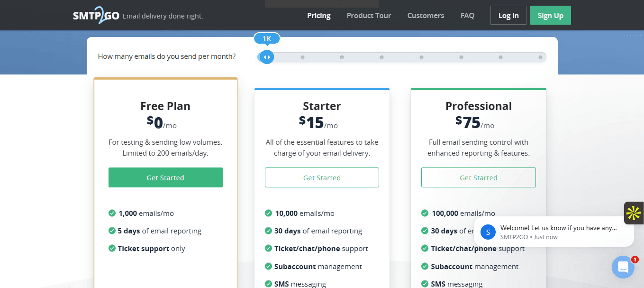Open the Pricing menu item
This screenshot has height=288, width=644.
318,16
